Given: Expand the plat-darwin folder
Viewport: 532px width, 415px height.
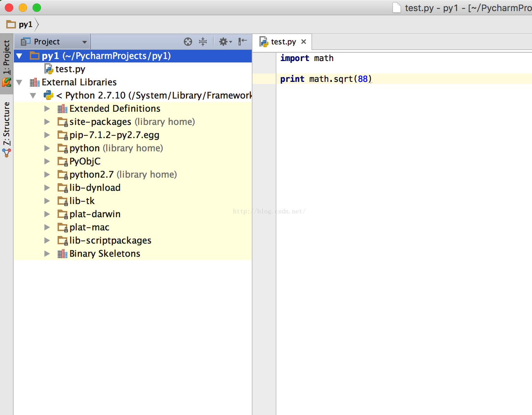Looking at the screenshot, I should pyautogui.click(x=47, y=214).
